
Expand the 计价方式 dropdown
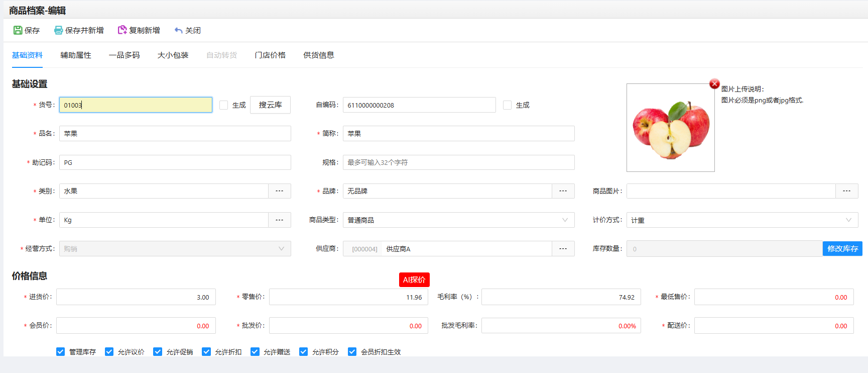(848, 220)
